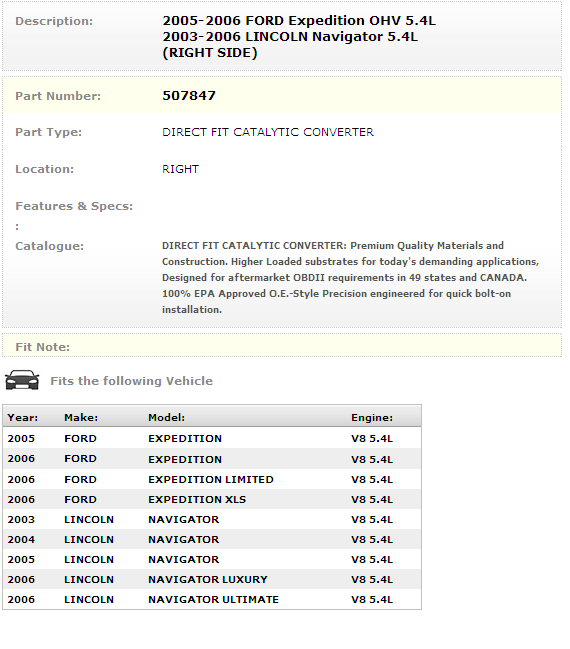Image resolution: width=570 pixels, height=649 pixels.
Task: Click the car icon beside Fits the following Vehicle
Action: [x=22, y=380]
